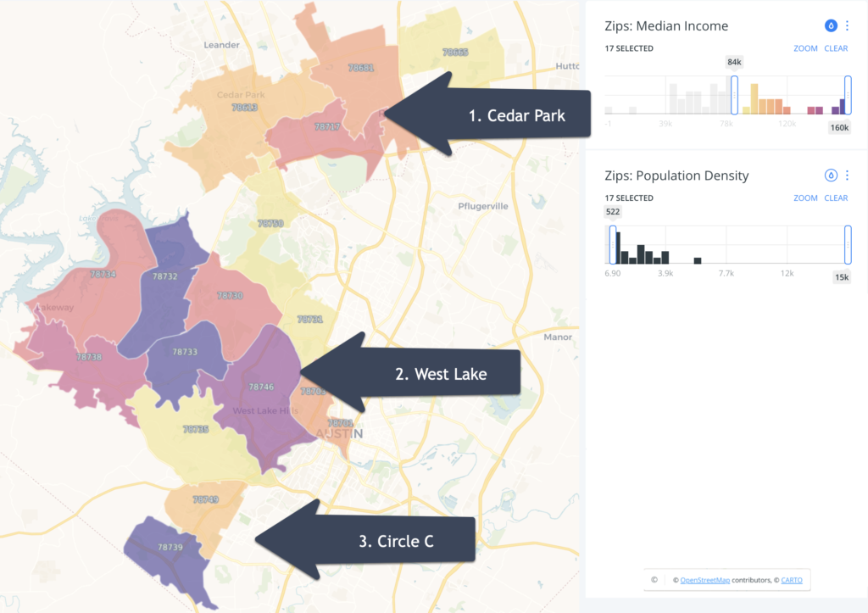Select the 15k handle on the density slider
The height and width of the screenshot is (613, 868).
click(846, 244)
